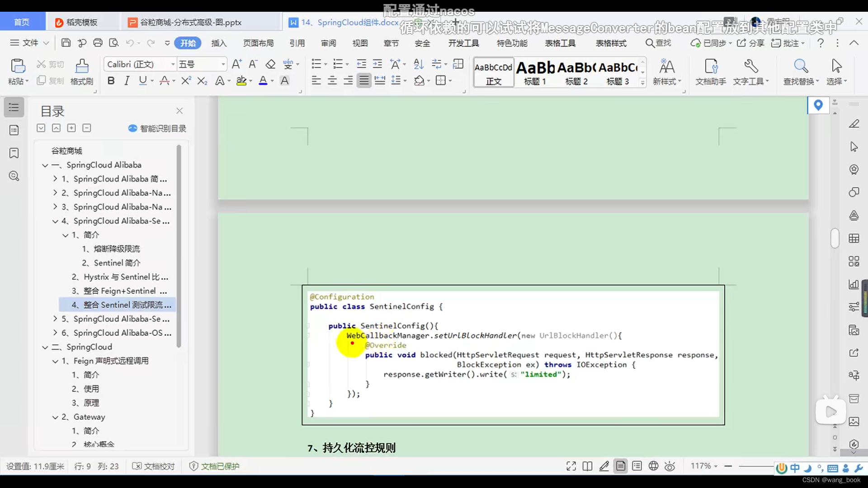Switch to the 审阅 Review tab
868x488 pixels.
pyautogui.click(x=329, y=43)
